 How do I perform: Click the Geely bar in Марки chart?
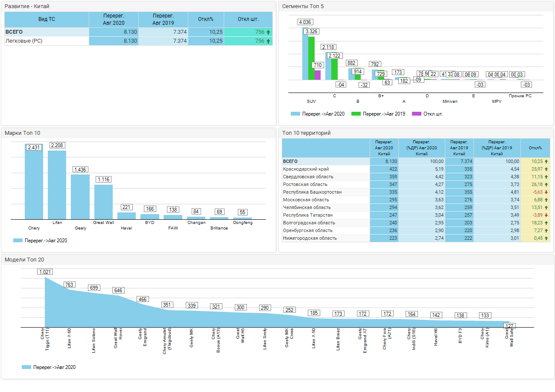[80, 197]
